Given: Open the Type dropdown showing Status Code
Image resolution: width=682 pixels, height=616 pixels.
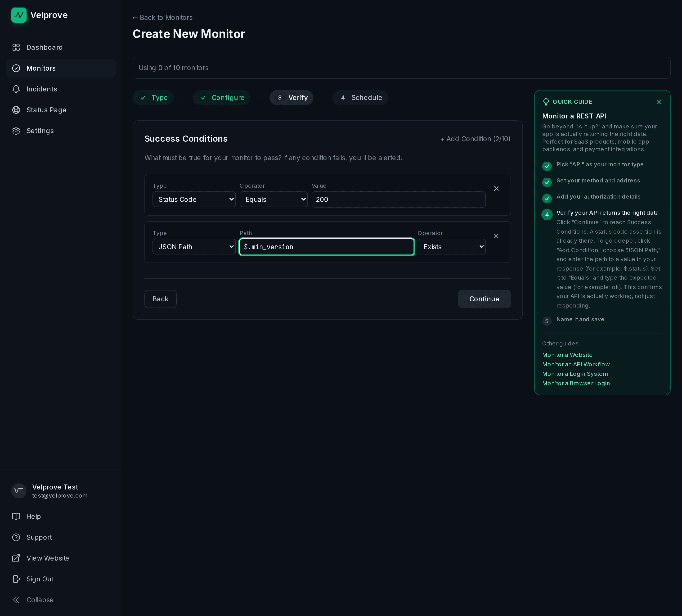Looking at the screenshot, I should (194, 199).
